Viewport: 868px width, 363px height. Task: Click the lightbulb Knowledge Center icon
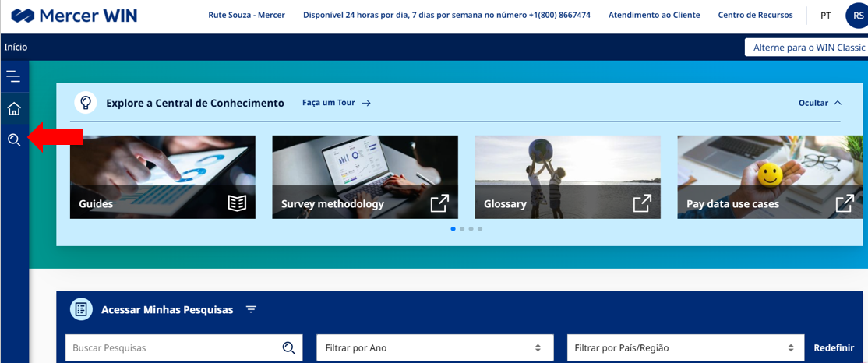tap(86, 103)
